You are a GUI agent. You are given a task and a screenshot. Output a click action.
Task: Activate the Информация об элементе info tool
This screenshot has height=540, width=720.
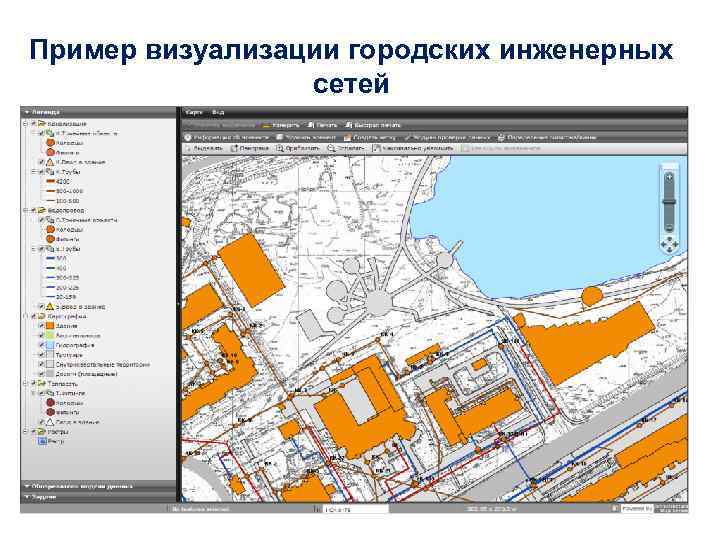click(x=226, y=137)
